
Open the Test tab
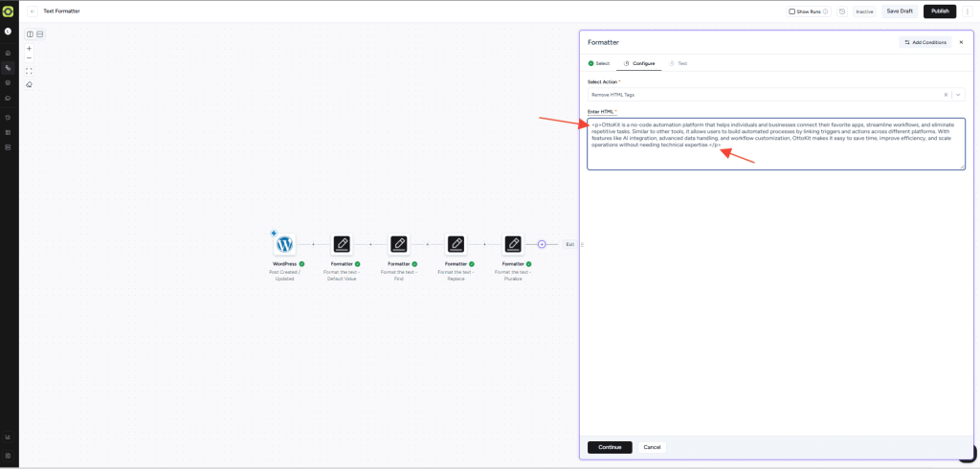(679, 63)
